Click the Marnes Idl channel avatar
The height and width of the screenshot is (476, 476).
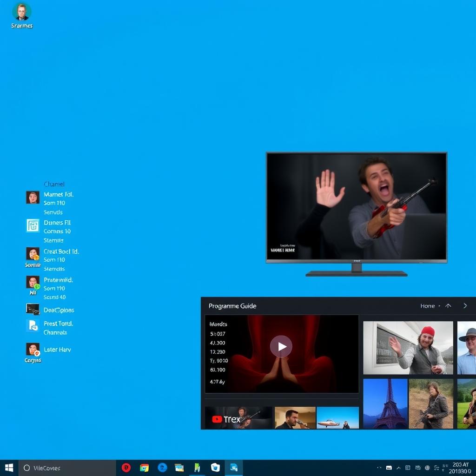pyautogui.click(x=32, y=197)
